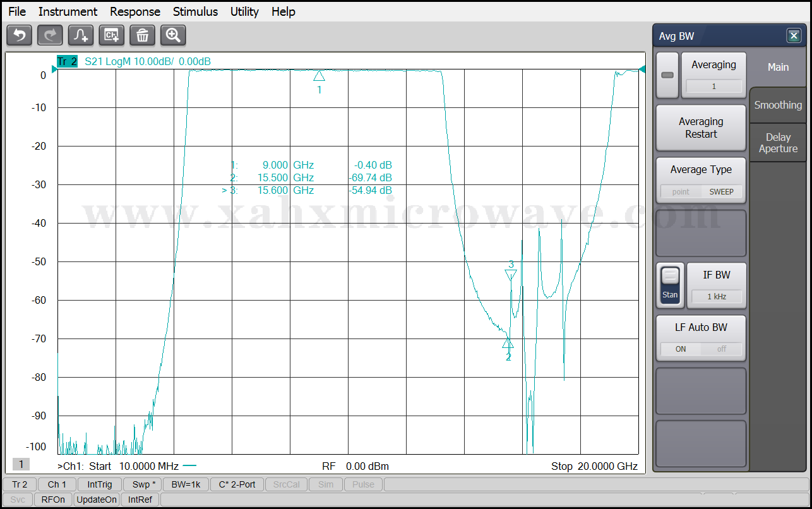Click the Zoom magnifier icon

tap(173, 35)
